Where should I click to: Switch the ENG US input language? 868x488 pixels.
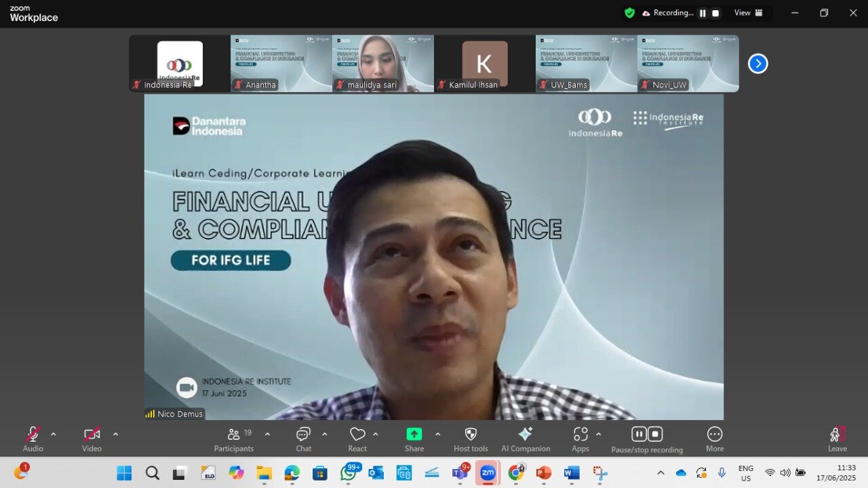point(746,473)
